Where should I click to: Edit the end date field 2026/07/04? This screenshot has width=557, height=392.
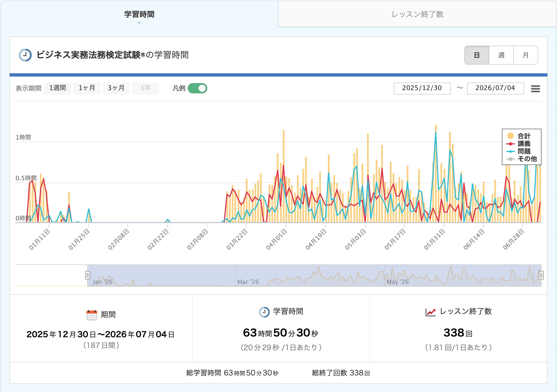(x=495, y=88)
